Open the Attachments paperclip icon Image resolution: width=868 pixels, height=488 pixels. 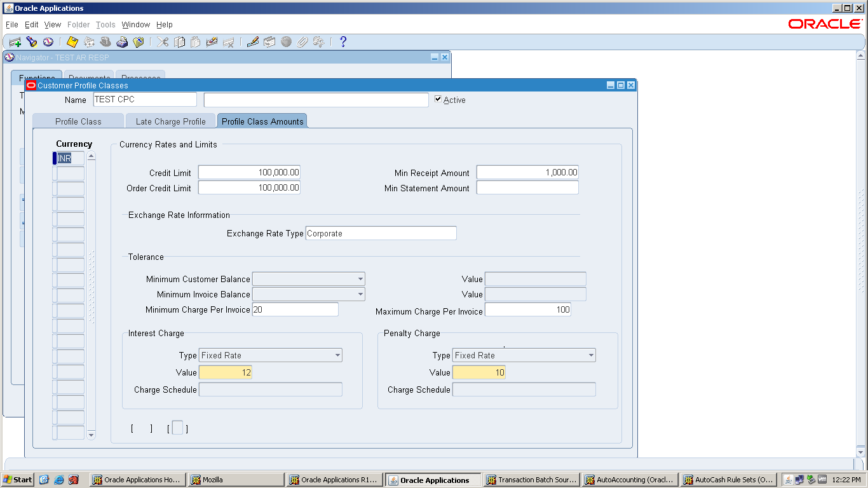click(x=301, y=42)
